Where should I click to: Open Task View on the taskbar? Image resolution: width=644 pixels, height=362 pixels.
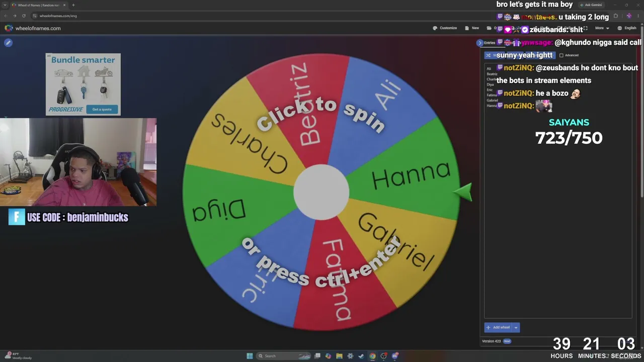tap(317, 356)
